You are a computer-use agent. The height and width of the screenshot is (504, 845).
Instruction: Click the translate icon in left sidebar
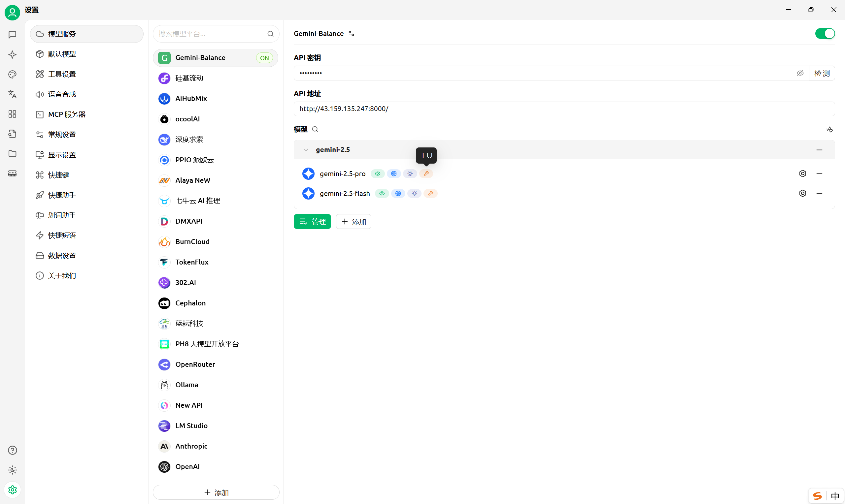point(12,94)
